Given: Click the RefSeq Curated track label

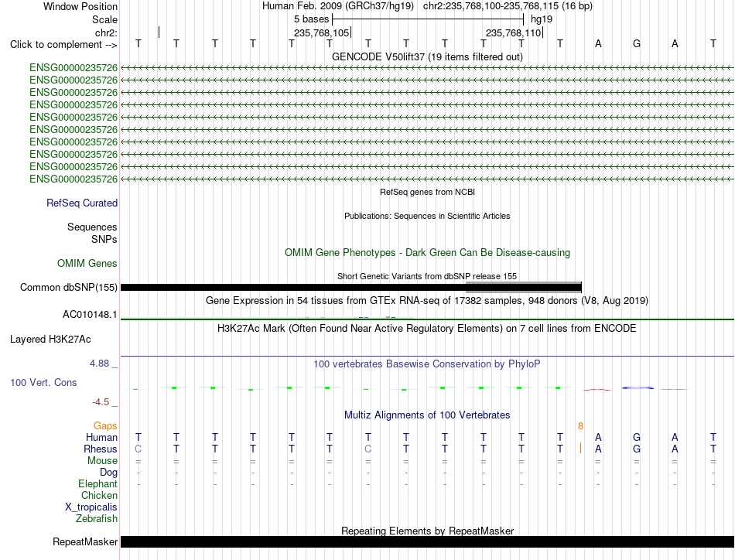Looking at the screenshot, I should (82, 203).
